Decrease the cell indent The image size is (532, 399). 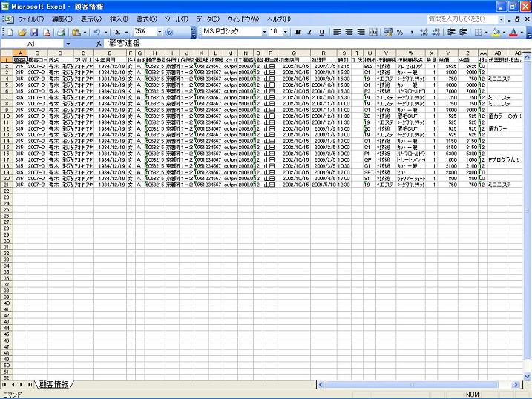(451, 32)
